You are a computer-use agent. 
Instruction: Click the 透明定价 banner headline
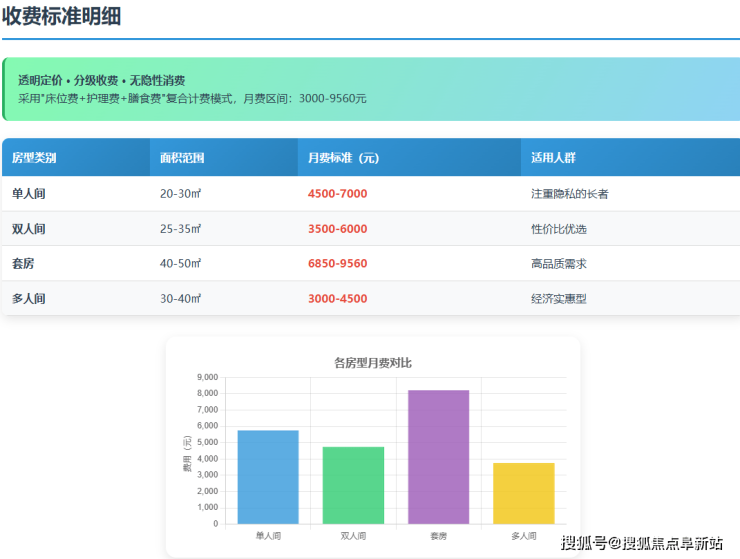tap(102, 80)
